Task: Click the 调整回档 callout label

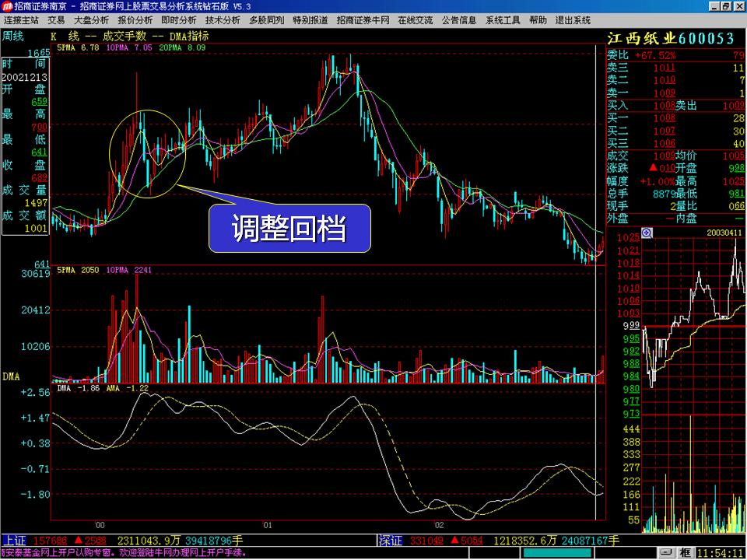Action: tap(289, 229)
